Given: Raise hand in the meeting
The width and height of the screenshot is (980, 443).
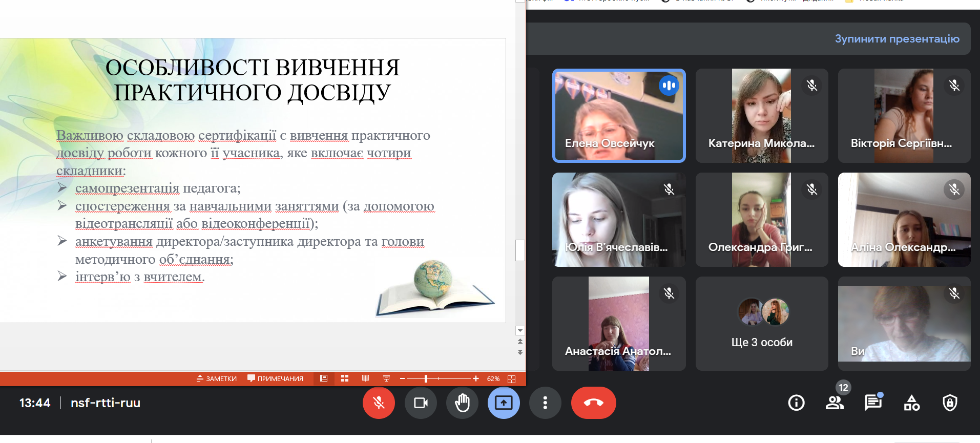Looking at the screenshot, I should [462, 403].
